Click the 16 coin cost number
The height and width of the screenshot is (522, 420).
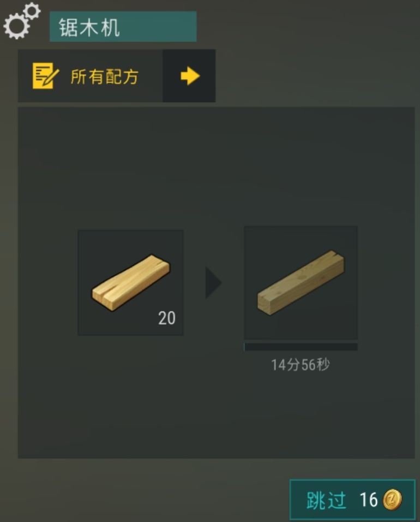click(x=369, y=500)
